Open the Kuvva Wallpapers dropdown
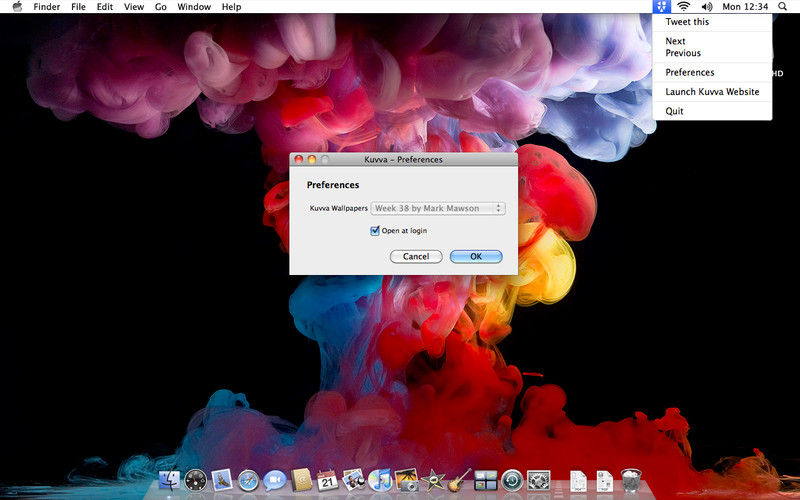 [x=438, y=208]
